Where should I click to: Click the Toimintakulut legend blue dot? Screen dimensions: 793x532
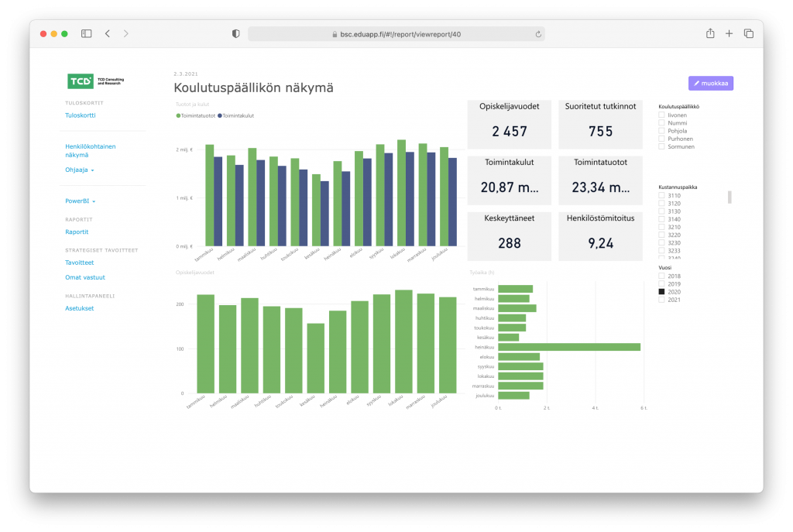point(219,116)
